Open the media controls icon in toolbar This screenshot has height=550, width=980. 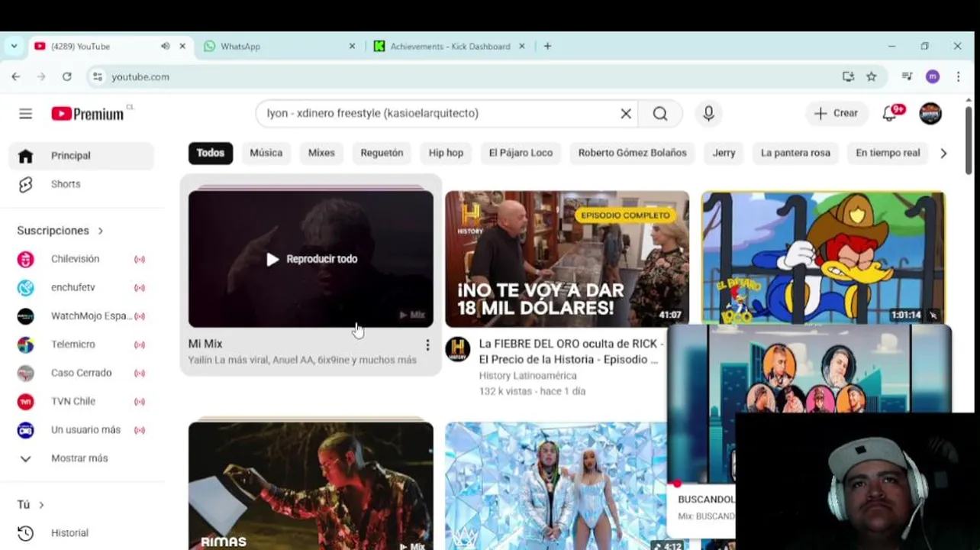tap(907, 76)
